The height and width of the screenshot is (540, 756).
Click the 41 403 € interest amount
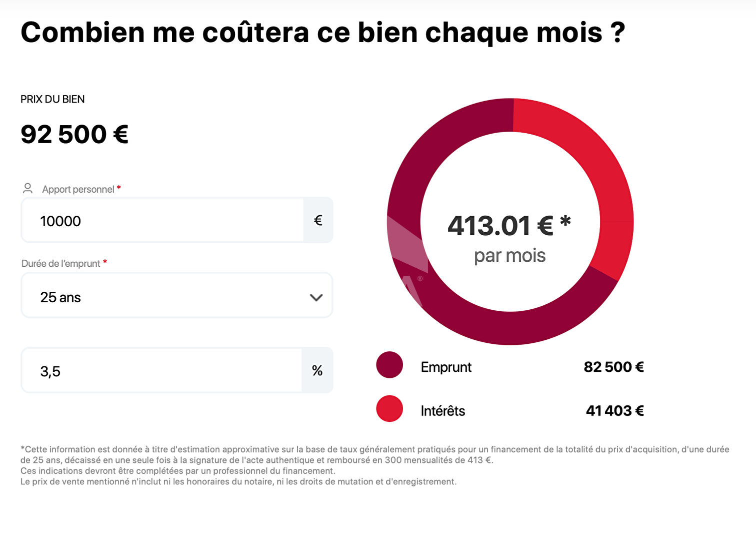614,411
